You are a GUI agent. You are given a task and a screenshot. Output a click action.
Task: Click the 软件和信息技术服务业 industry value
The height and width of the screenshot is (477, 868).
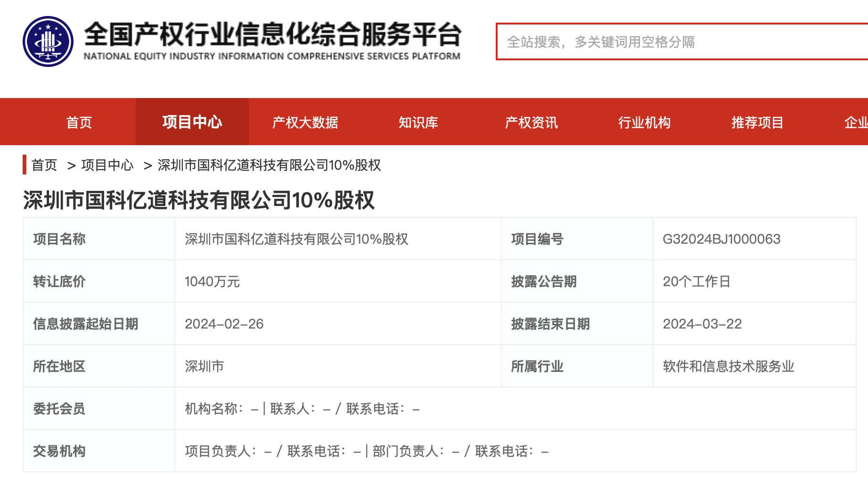click(729, 366)
